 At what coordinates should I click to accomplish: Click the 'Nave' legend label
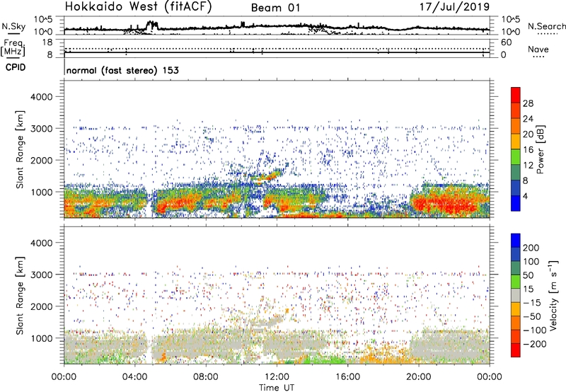click(x=538, y=49)
